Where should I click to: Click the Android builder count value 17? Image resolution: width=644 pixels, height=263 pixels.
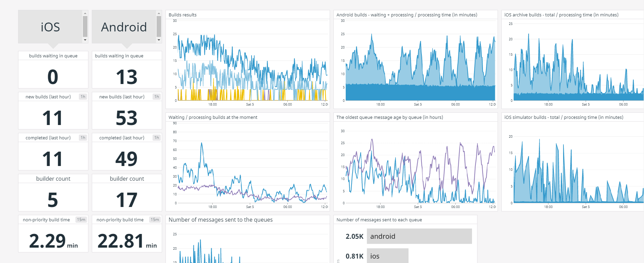coord(127,200)
